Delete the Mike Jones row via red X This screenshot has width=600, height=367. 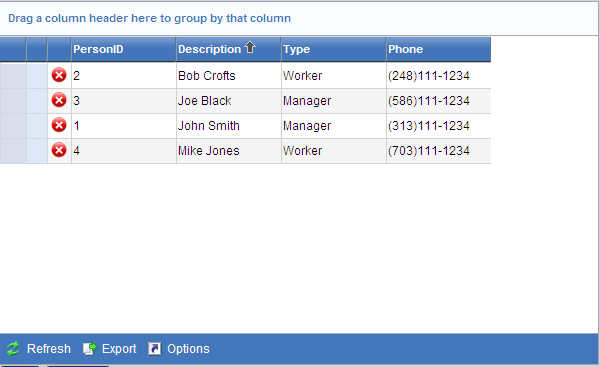pyautogui.click(x=59, y=150)
